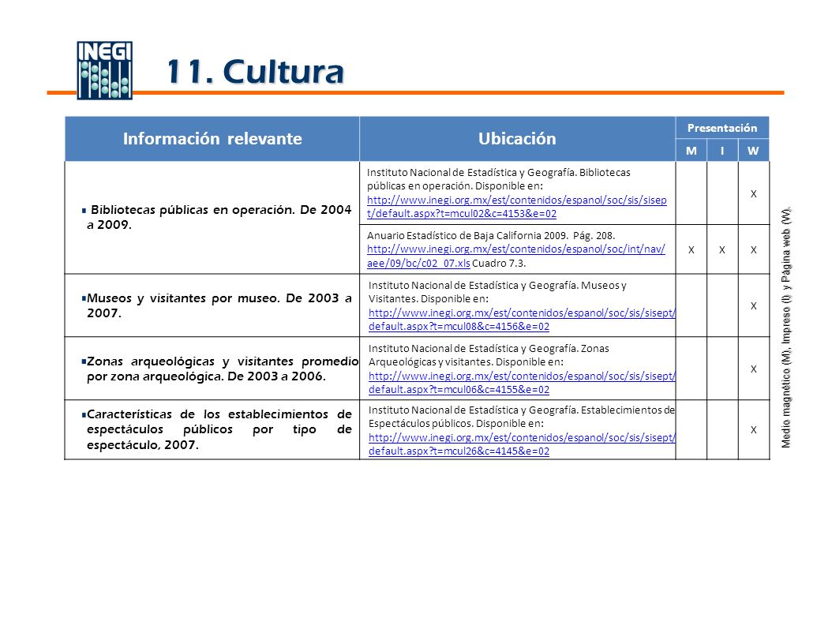The height and width of the screenshot is (644, 832).
Task: Click the X under M in Anuario row
Action: [691, 250]
